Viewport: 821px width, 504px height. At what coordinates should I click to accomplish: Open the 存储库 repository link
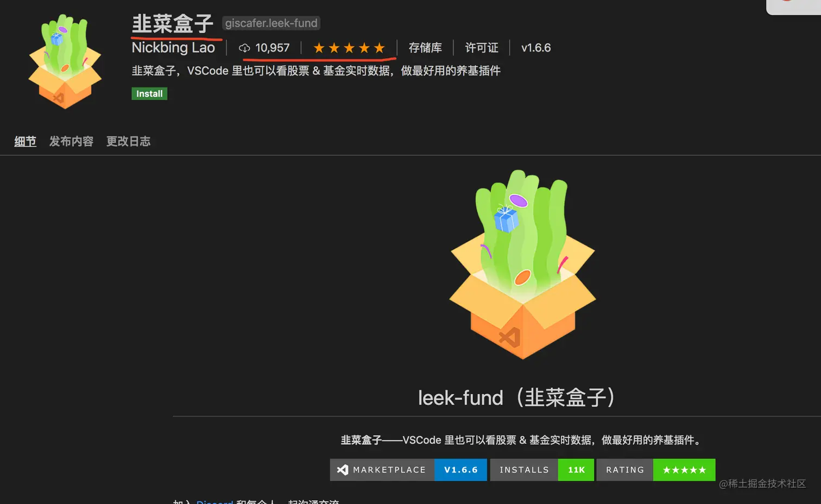tap(425, 48)
